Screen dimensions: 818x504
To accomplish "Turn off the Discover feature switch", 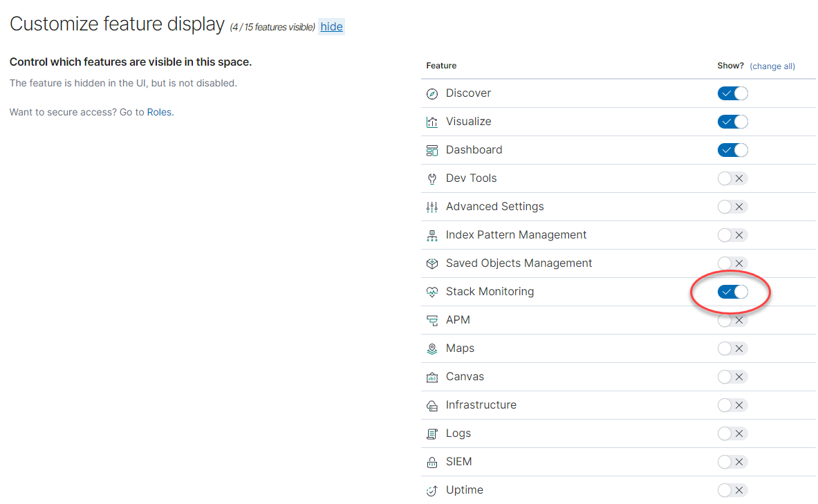I will (732, 93).
